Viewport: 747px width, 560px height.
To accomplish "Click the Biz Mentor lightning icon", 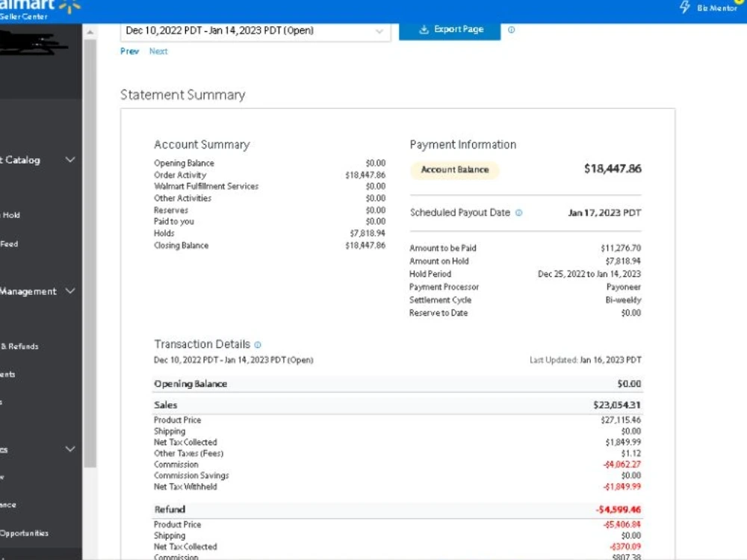I will pyautogui.click(x=684, y=7).
